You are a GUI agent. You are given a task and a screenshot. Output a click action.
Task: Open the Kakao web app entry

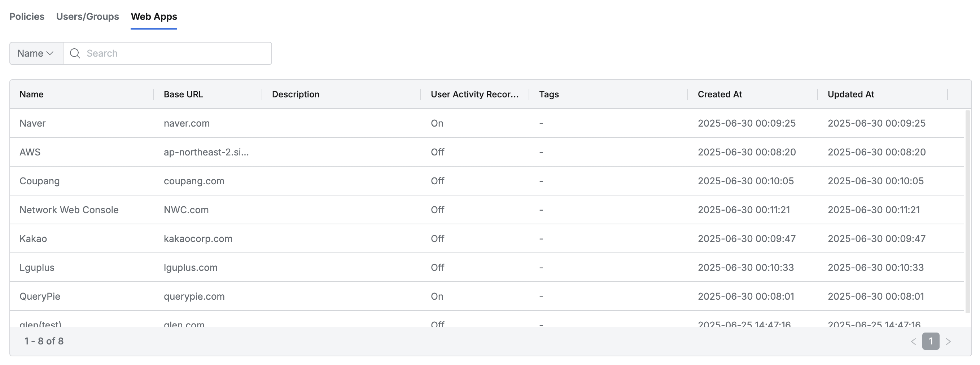(x=33, y=239)
